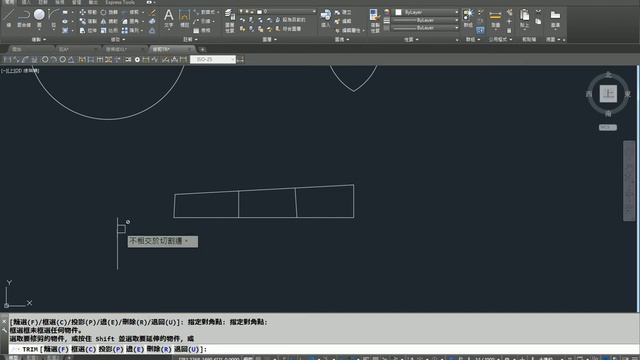This screenshot has width=640, height=360.
Task: Toggle group selection in Groups panel
Action: [480, 30]
